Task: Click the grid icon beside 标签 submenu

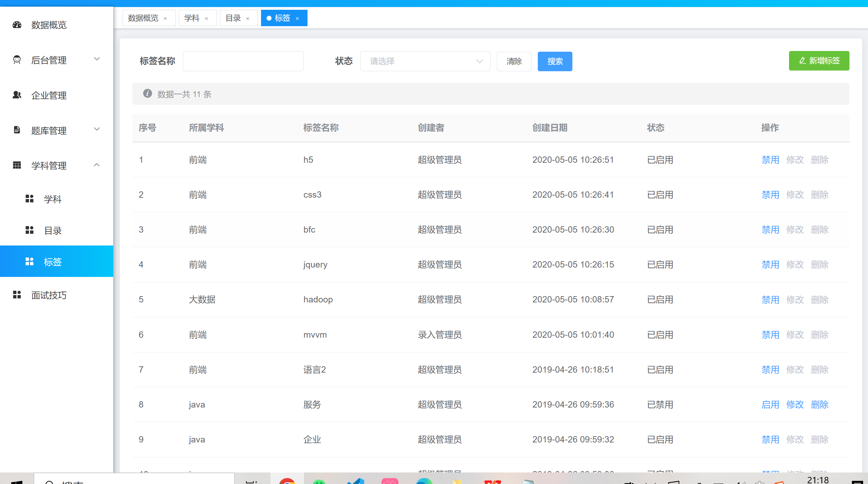Action: [x=29, y=262]
